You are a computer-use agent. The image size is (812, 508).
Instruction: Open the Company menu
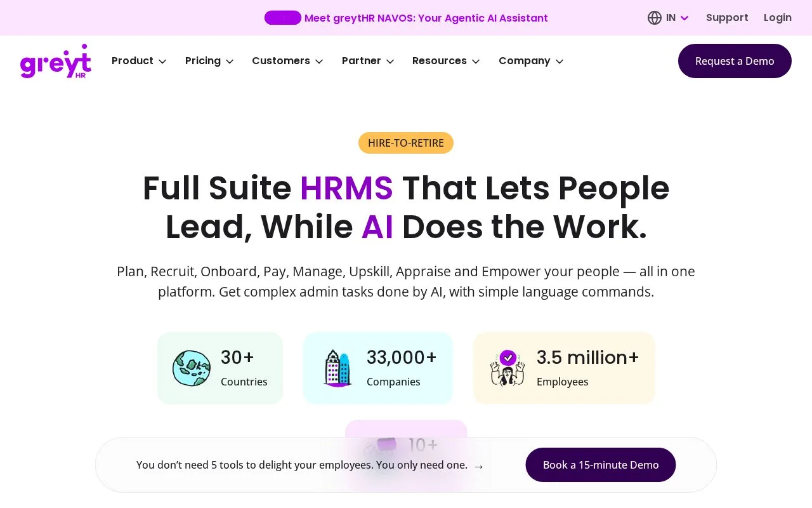pyautogui.click(x=531, y=61)
